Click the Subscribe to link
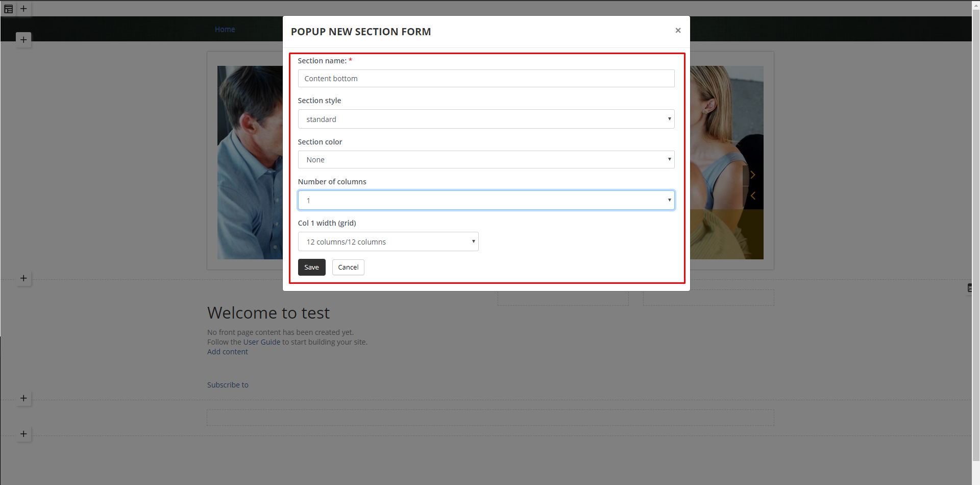 point(228,385)
